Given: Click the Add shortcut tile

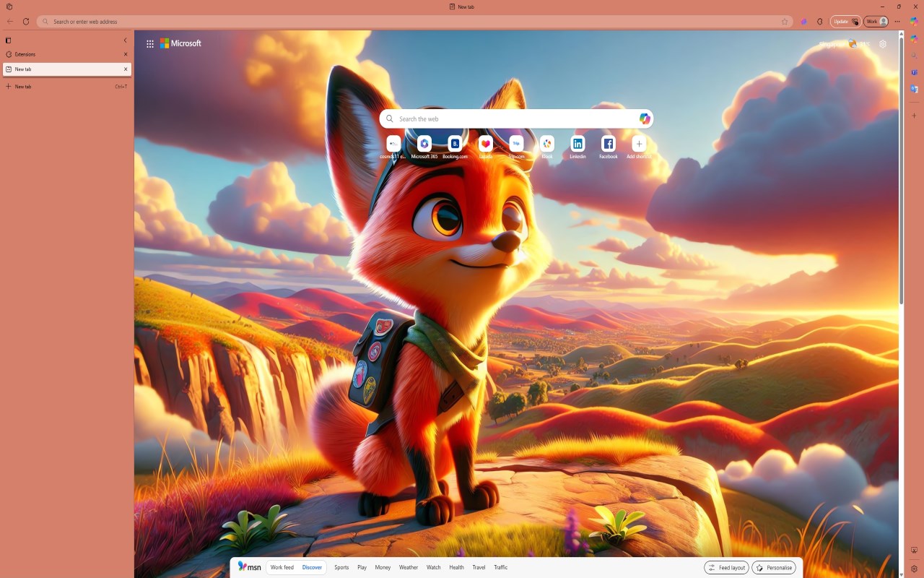Looking at the screenshot, I should coord(639,147).
